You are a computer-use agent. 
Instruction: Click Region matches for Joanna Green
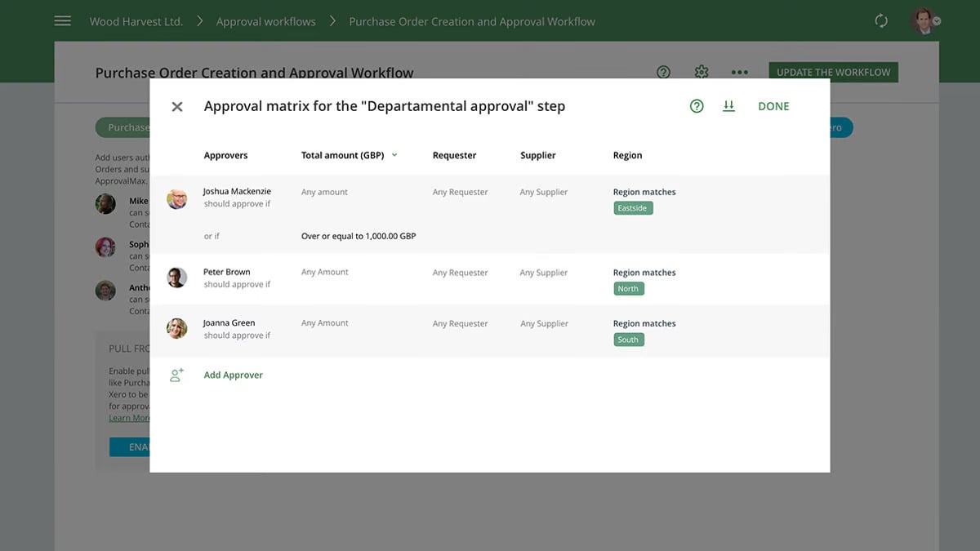644,323
